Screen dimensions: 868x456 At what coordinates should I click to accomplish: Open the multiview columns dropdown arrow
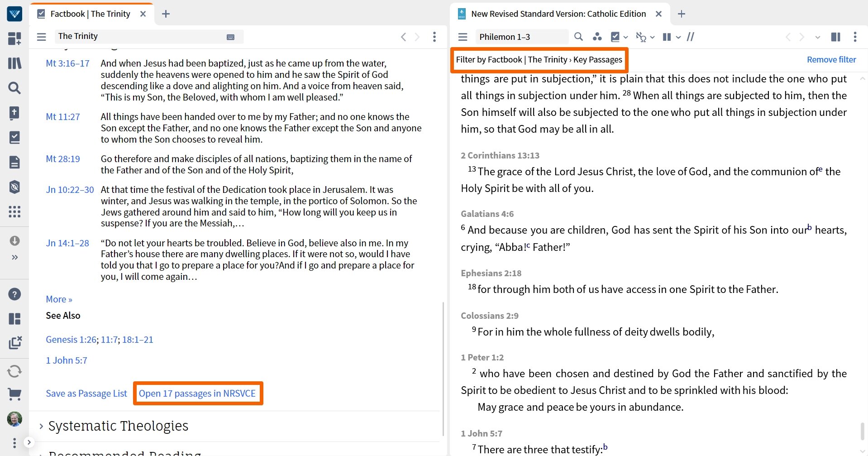[x=678, y=37]
